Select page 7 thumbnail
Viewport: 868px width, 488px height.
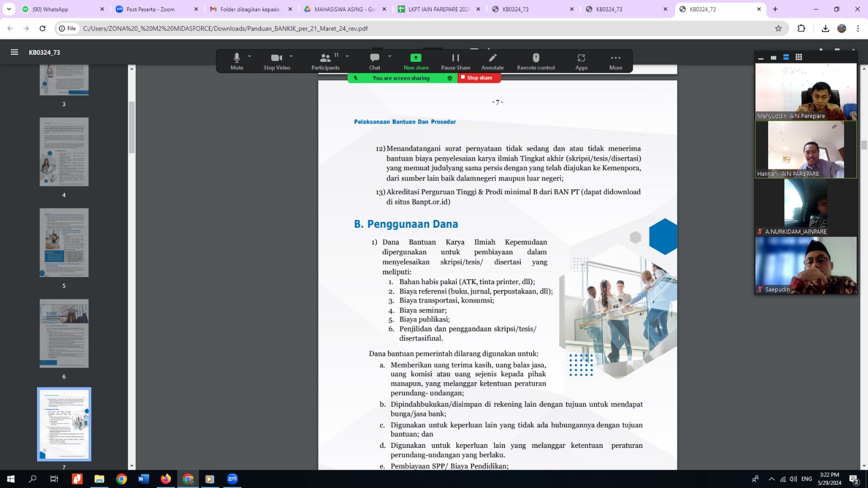pos(64,424)
